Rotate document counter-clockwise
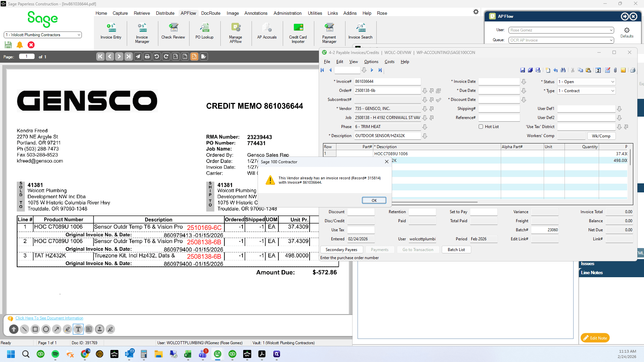Viewport: 644px width, 362px height. (157, 57)
